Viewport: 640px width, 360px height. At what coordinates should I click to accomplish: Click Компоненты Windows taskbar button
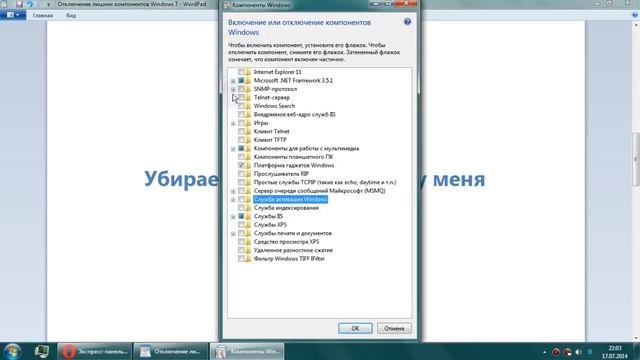click(x=247, y=351)
